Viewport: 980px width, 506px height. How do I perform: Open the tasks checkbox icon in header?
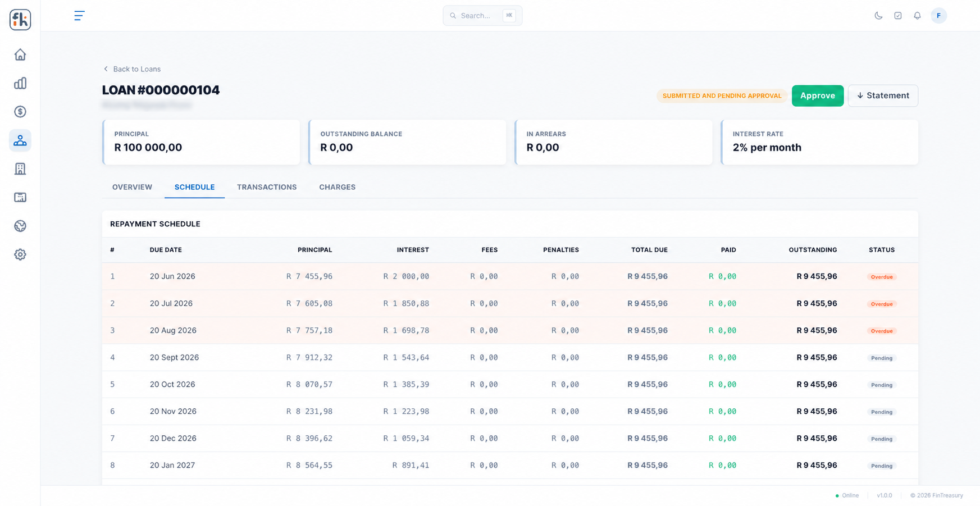898,16
